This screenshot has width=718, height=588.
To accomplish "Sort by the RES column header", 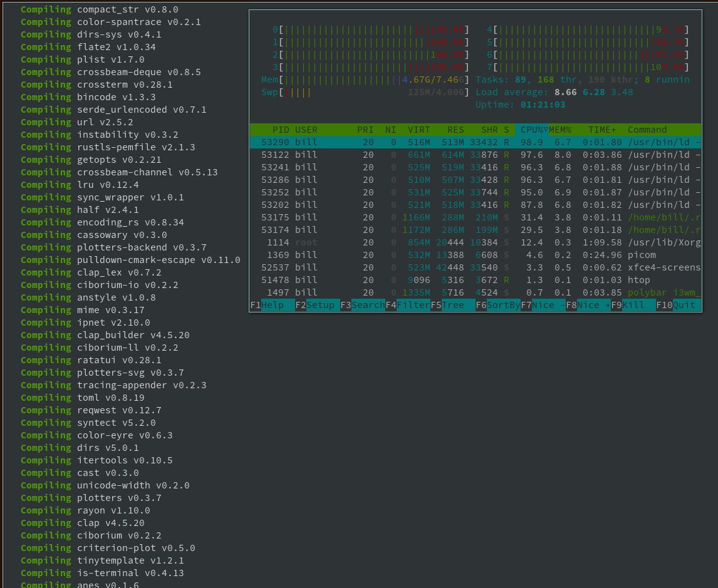I will click(x=455, y=130).
